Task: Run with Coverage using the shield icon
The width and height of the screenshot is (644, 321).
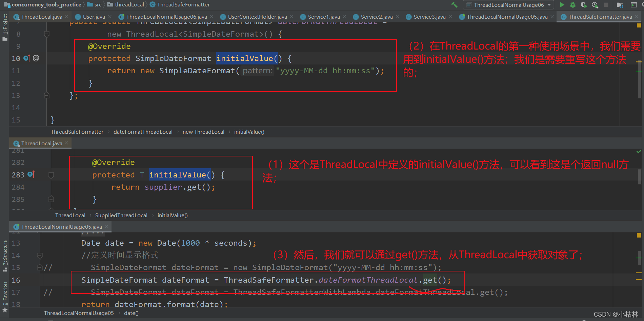Action: [584, 5]
